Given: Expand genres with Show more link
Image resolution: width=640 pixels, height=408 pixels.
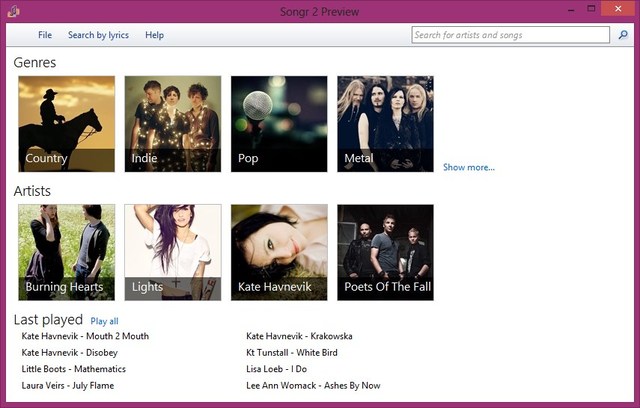Looking at the screenshot, I should (x=468, y=167).
